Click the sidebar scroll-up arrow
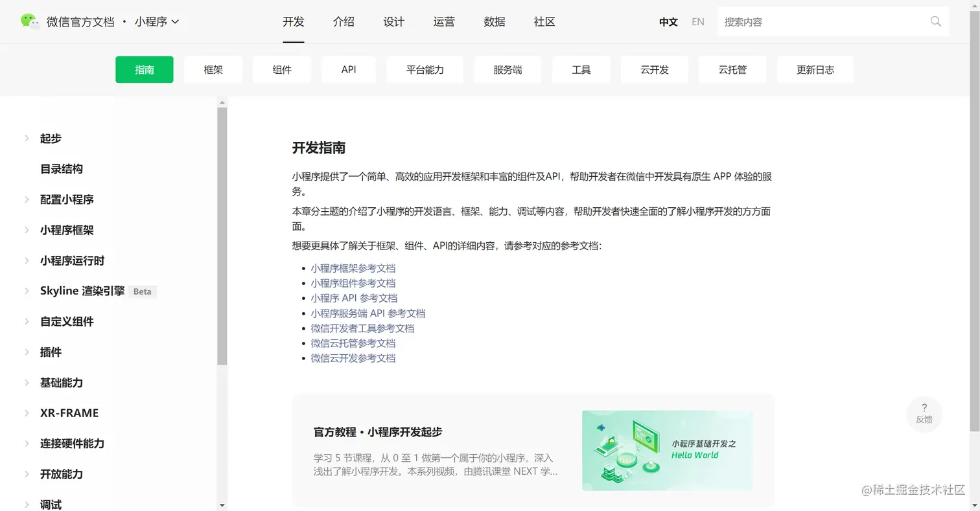 [222, 102]
